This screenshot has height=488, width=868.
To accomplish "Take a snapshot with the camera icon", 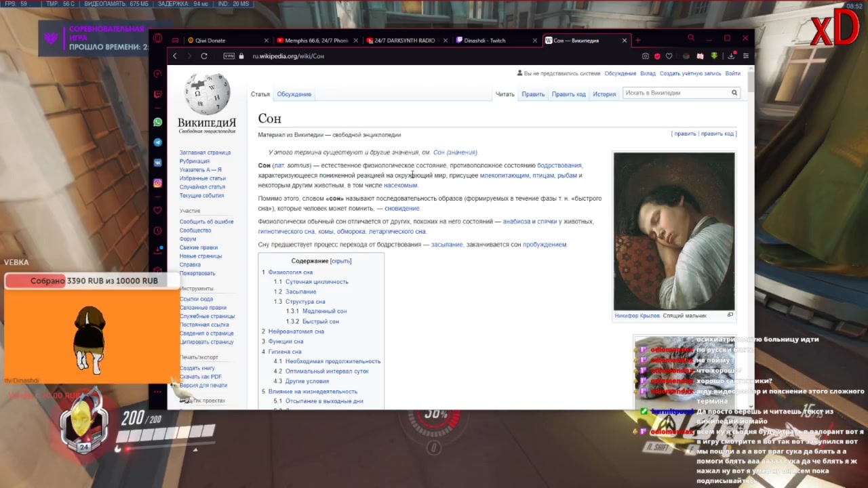I will tap(646, 56).
